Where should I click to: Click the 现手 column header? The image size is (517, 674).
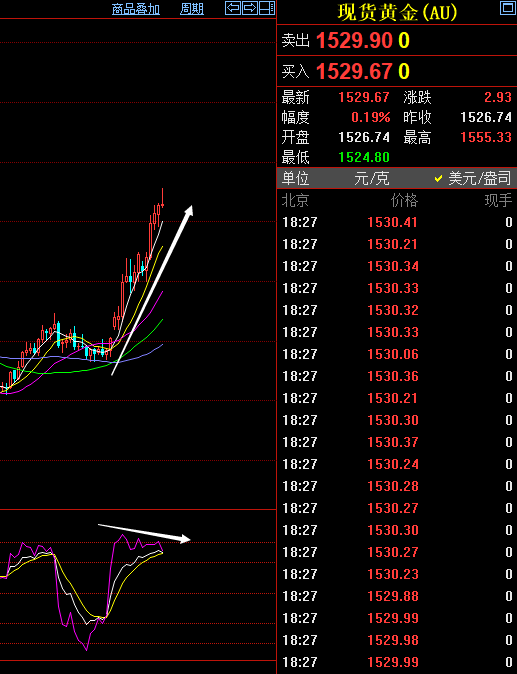(499, 200)
